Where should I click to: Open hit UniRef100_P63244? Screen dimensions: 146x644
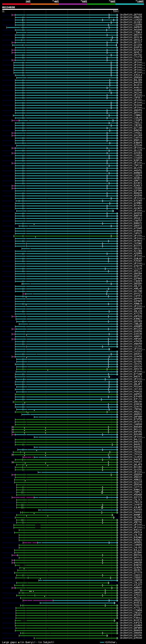131,105
